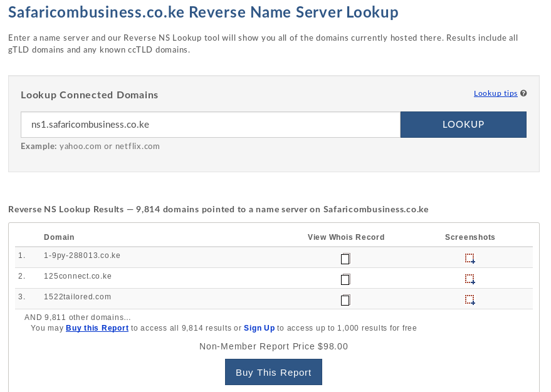This screenshot has width=551, height=392.
Task: Click the LOOKUP button
Action: [x=463, y=125]
